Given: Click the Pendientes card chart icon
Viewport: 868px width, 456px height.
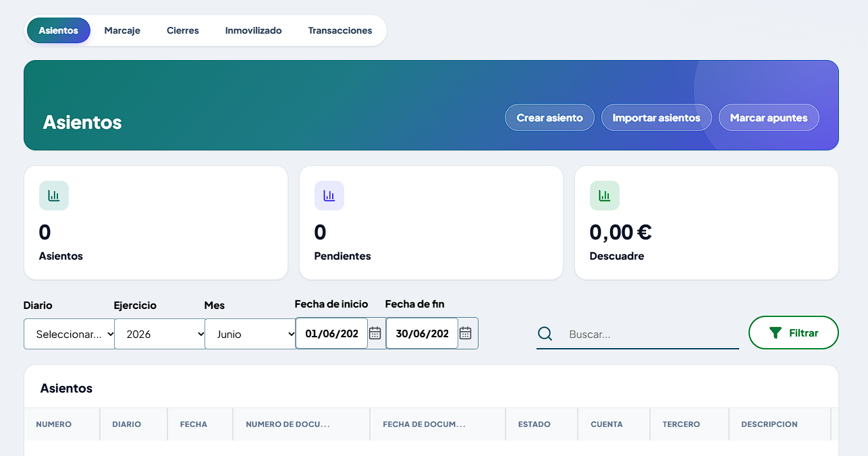Looking at the screenshot, I should coord(329,196).
